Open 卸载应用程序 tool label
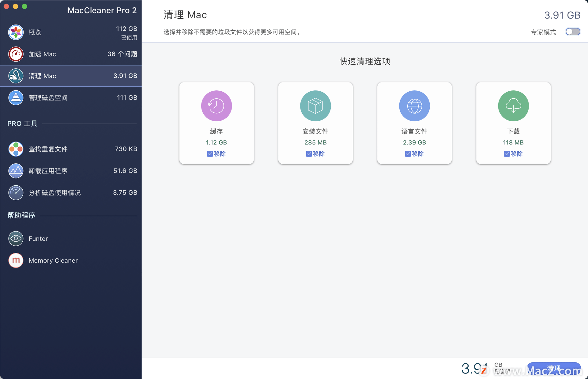Image resolution: width=588 pixels, height=379 pixels. click(48, 171)
